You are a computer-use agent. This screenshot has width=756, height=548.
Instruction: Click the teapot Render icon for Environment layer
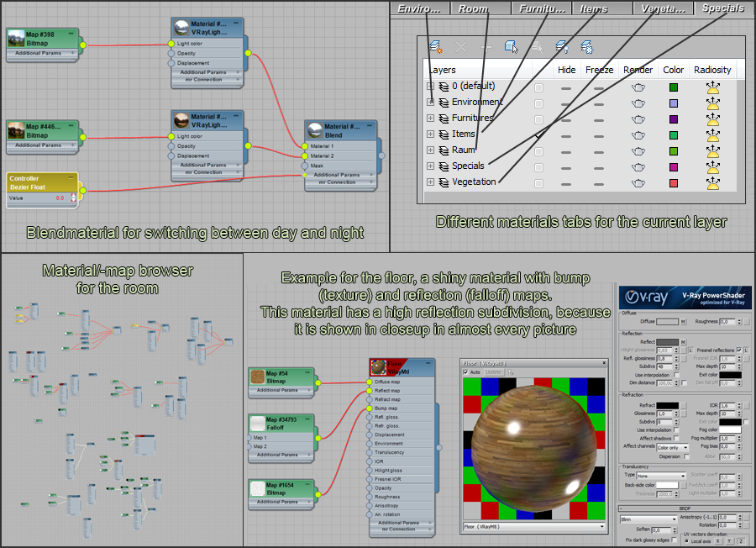coord(638,103)
